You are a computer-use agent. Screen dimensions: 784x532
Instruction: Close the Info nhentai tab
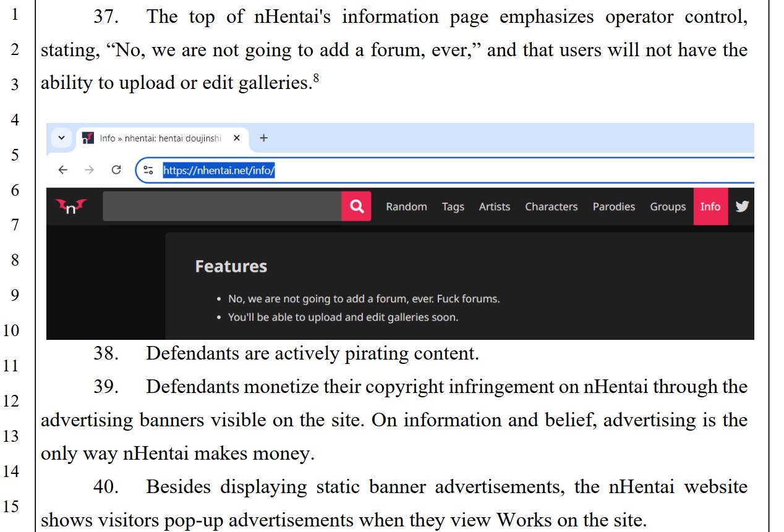click(x=236, y=138)
